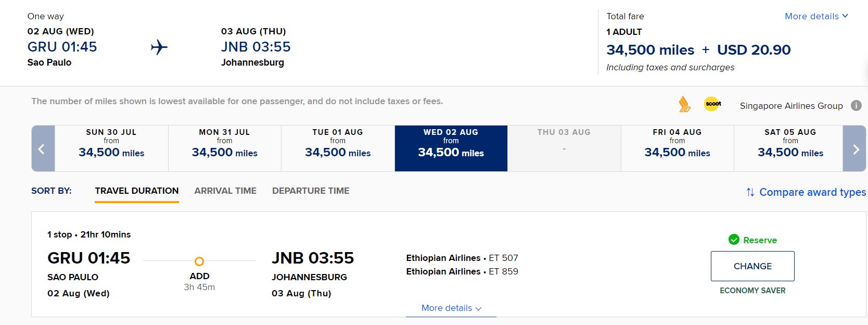The width and height of the screenshot is (868, 325).
Task: Go to next dates with right arrow
Action: click(x=854, y=148)
